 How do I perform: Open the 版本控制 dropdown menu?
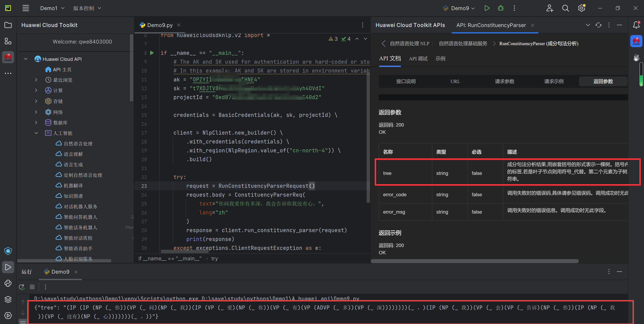point(87,8)
